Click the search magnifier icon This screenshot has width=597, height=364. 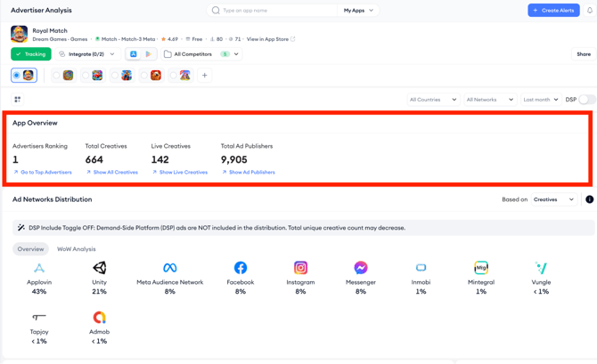pos(216,11)
